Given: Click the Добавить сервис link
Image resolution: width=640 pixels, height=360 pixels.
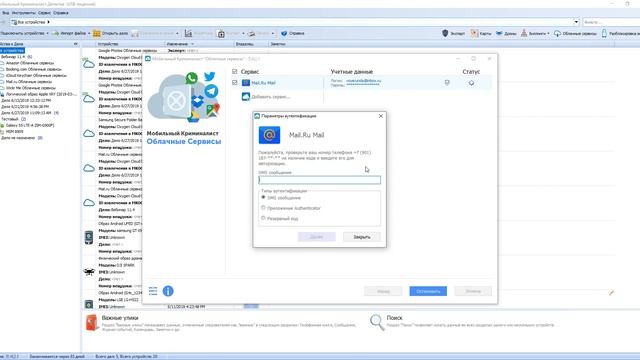Looking at the screenshot, I should (x=271, y=97).
